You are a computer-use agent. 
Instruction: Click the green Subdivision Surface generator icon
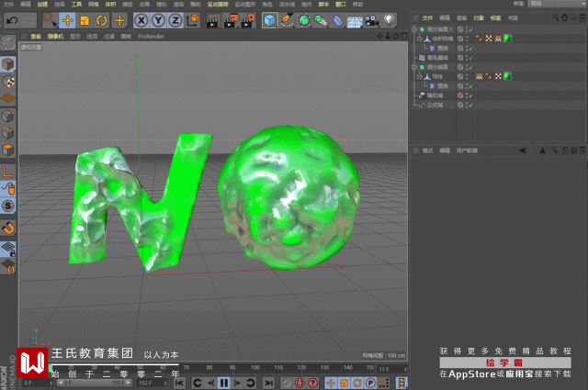(x=304, y=20)
